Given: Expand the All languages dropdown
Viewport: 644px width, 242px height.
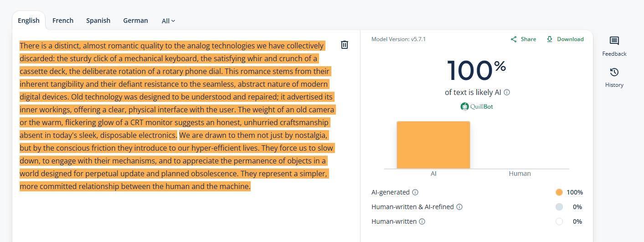Looking at the screenshot, I should click(168, 21).
